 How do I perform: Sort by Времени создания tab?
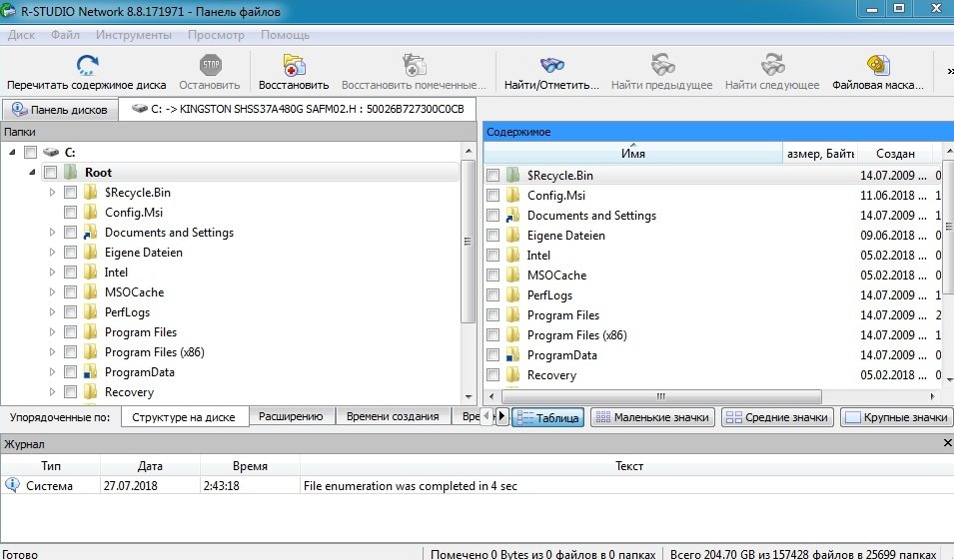[393, 416]
